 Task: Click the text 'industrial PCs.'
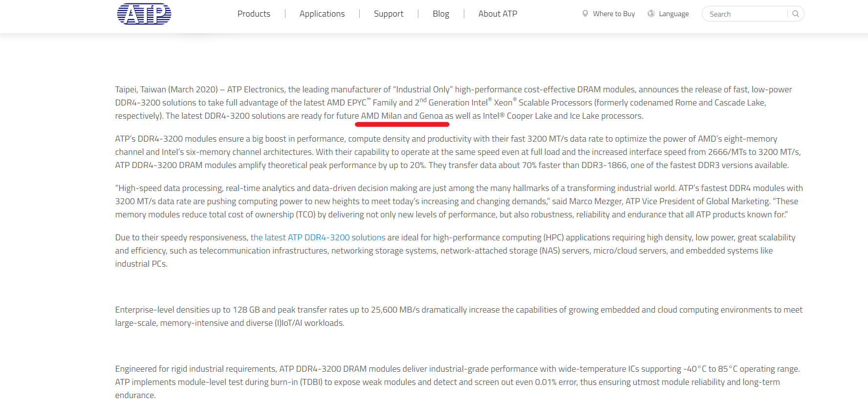(x=141, y=264)
